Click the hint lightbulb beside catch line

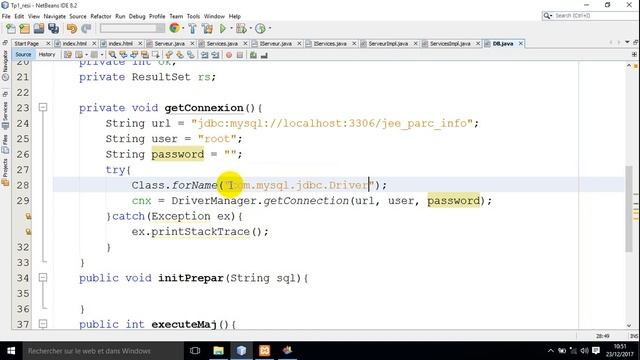click(x=28, y=216)
